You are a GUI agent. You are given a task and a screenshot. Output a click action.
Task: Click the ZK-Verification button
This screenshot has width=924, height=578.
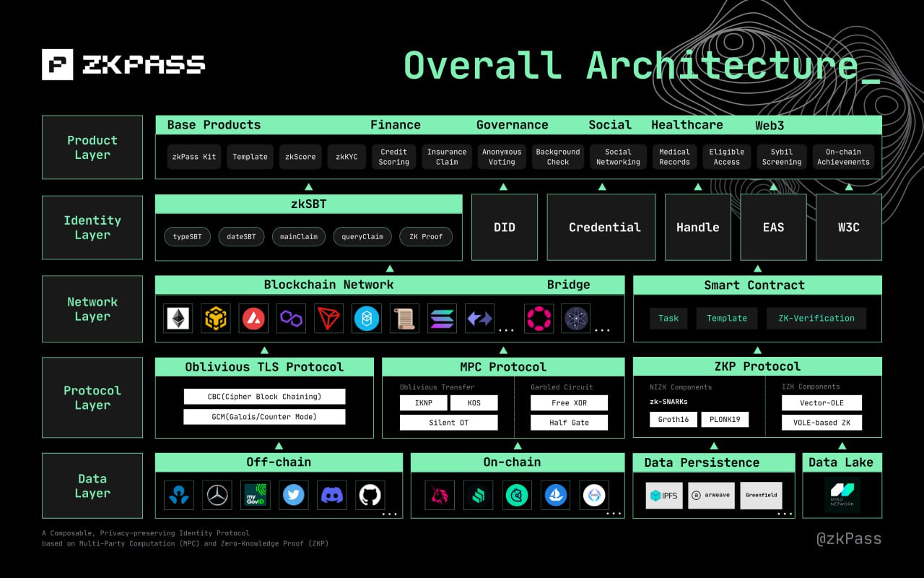click(816, 318)
